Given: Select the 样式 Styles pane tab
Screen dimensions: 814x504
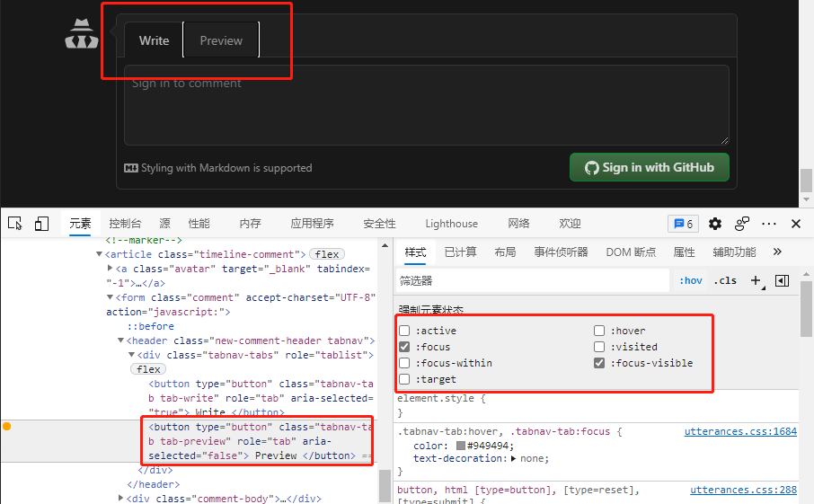Looking at the screenshot, I should [x=415, y=252].
